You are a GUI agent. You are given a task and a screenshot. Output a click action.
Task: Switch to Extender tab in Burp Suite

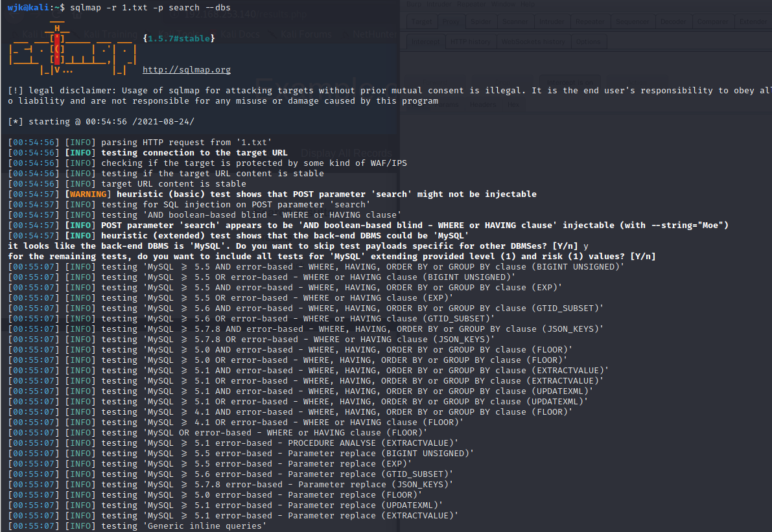coord(753,21)
